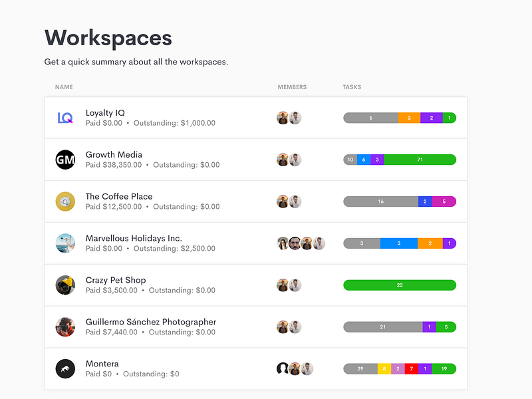The image size is (532, 399).
Task: Click magenta segment 5 in Coffee Place tasks
Action: [444, 201]
